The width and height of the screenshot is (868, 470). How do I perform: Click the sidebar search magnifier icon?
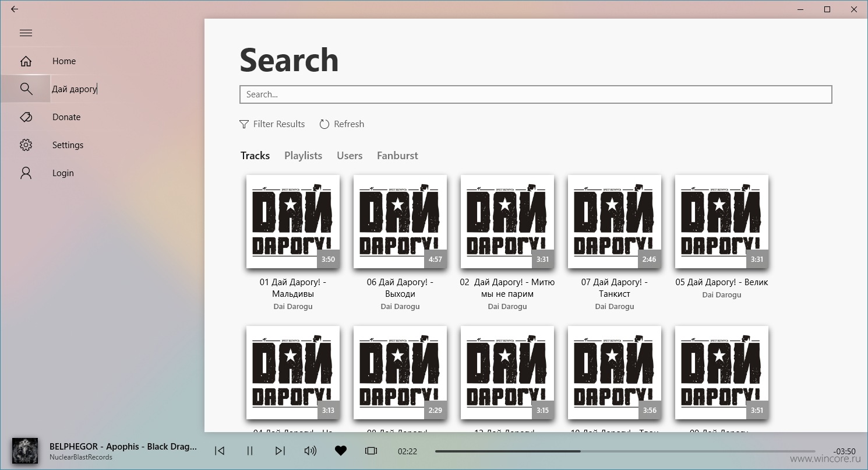tap(26, 89)
